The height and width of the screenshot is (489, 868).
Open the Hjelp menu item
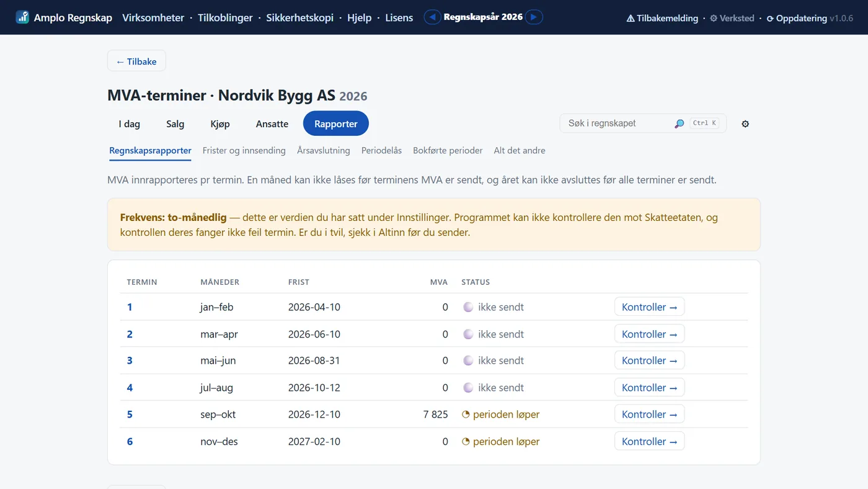[359, 17]
